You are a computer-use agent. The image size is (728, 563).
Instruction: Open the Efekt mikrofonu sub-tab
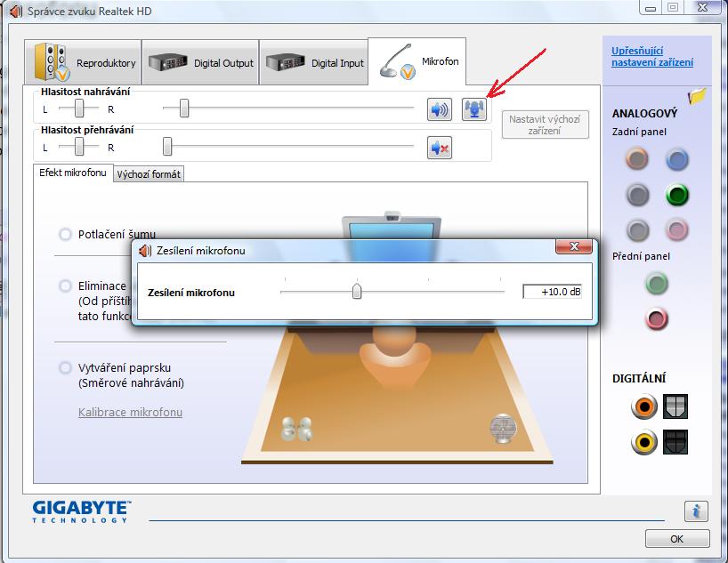tap(73, 173)
